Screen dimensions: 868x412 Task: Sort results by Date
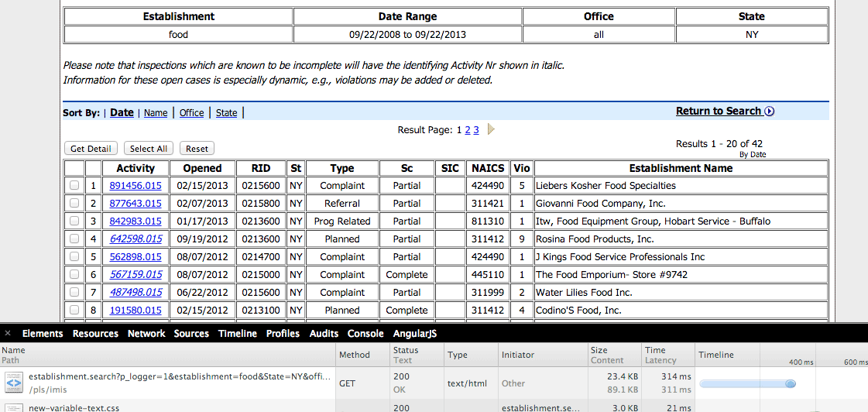[x=122, y=112]
